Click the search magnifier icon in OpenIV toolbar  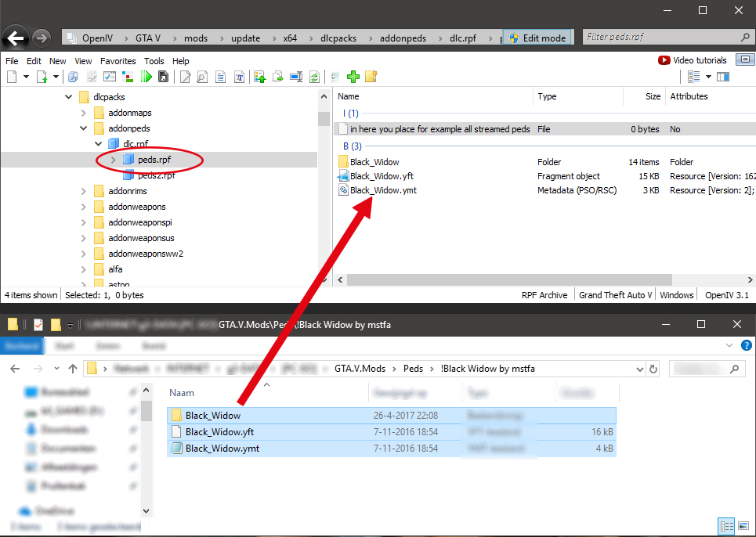pos(74,77)
